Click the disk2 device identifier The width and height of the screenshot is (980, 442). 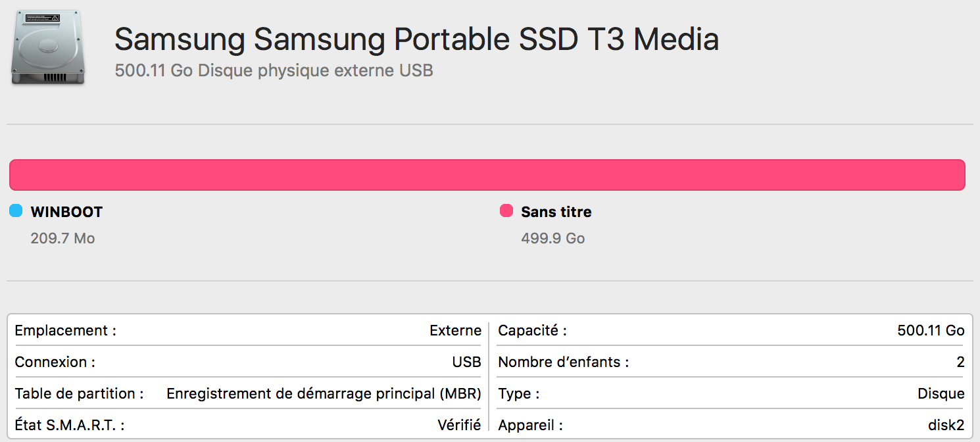[946, 425]
